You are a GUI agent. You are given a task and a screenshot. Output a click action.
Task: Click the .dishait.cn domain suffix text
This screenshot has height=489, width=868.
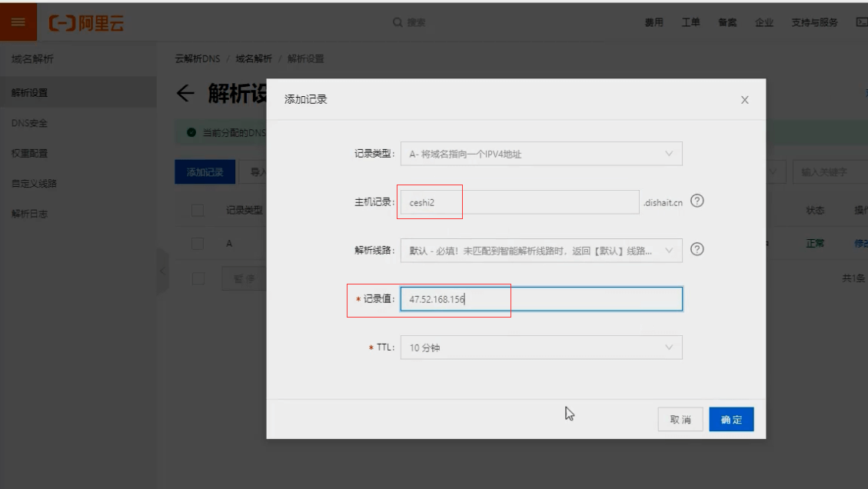click(x=663, y=203)
